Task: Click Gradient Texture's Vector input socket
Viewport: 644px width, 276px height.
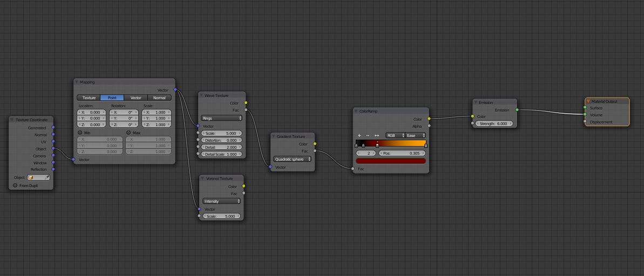Action: coord(270,167)
